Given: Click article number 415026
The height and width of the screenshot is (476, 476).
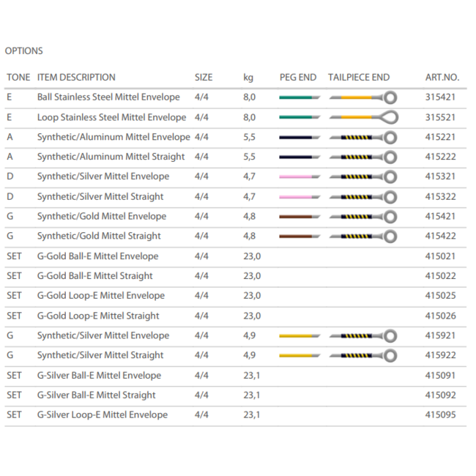Looking at the screenshot, I should coord(442,316).
